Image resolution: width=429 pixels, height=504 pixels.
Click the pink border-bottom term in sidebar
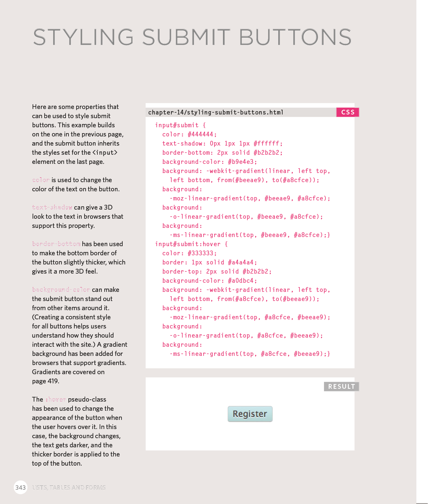pyautogui.click(x=56, y=244)
